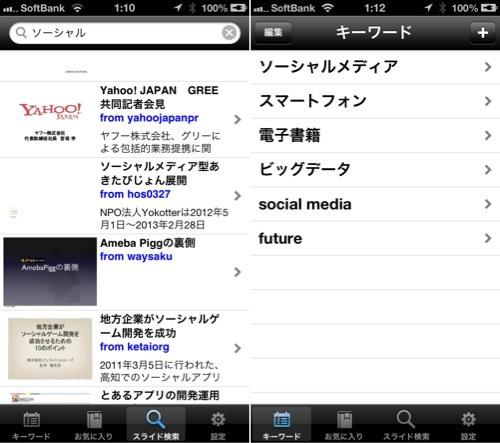Open the 設定 gear tab in left screen
This screenshot has width=500, height=443.
coord(218,425)
